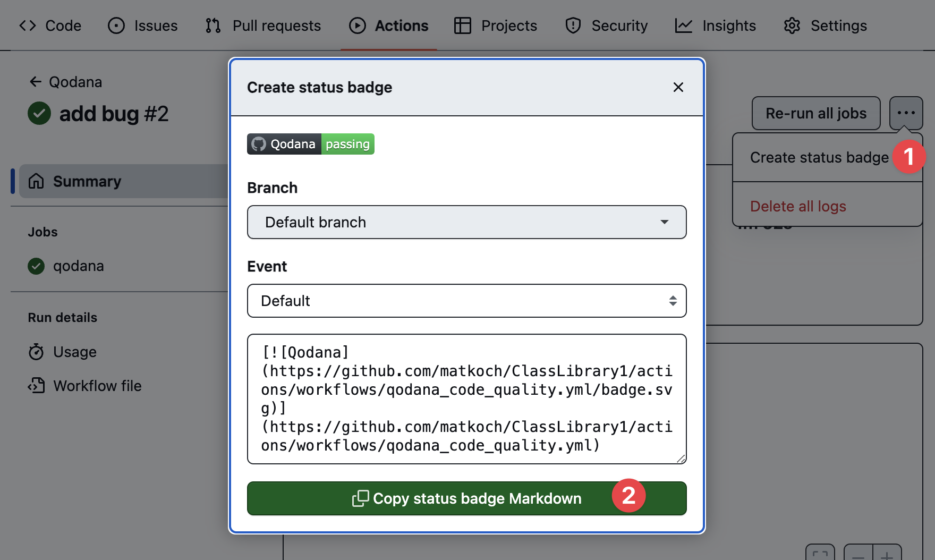
Task: Click the Security shield icon
Action: click(573, 26)
